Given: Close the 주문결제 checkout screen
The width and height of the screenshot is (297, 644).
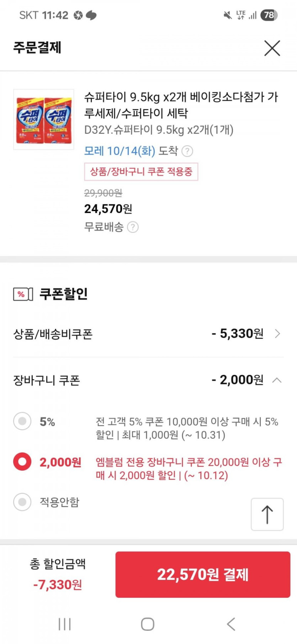Looking at the screenshot, I should [x=272, y=48].
